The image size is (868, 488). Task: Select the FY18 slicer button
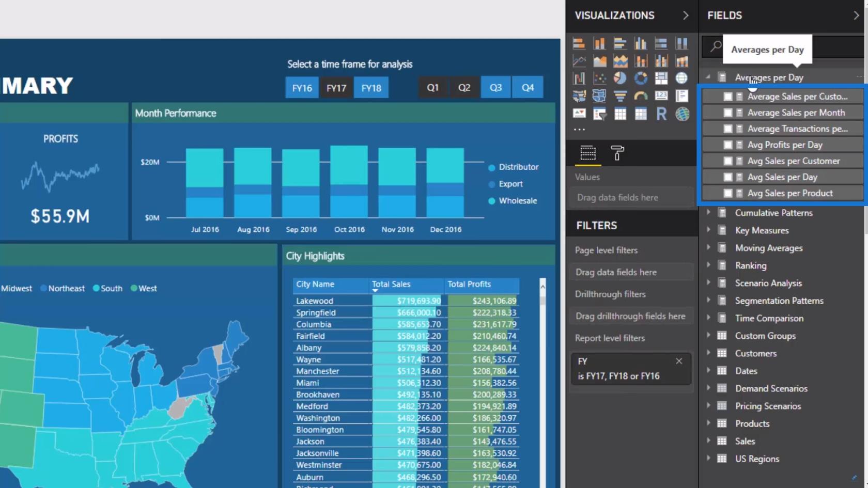[371, 88]
